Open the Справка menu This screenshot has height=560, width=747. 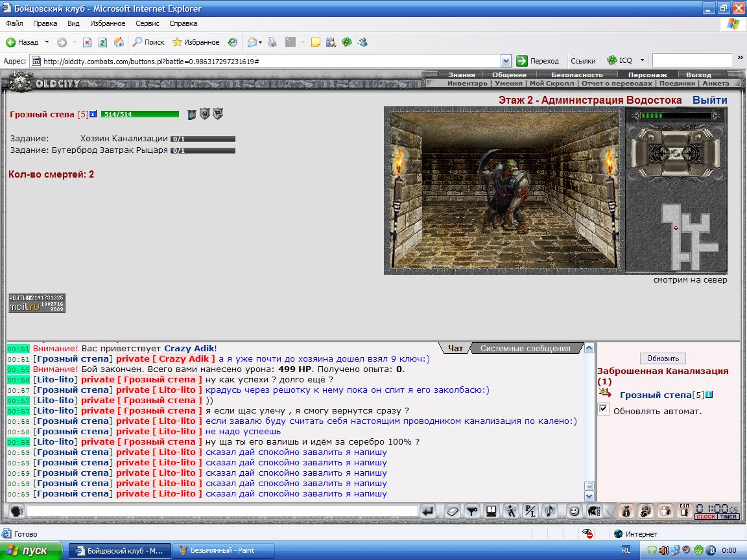coord(183,23)
